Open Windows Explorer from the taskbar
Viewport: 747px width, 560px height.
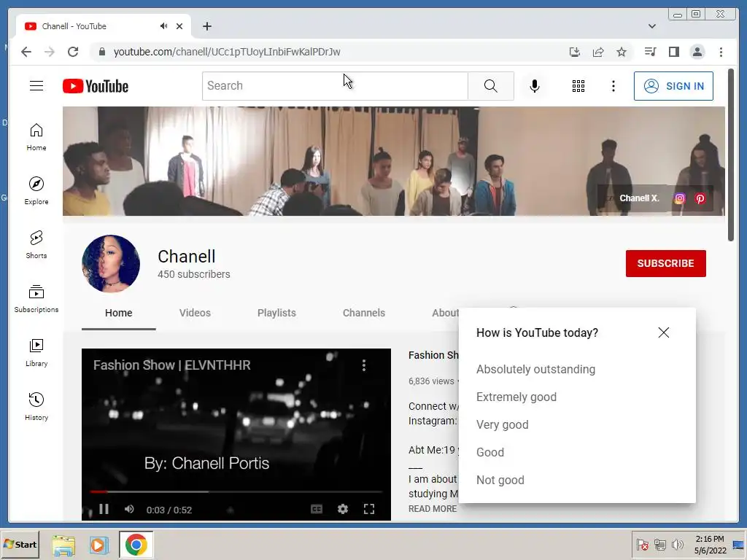click(x=63, y=545)
